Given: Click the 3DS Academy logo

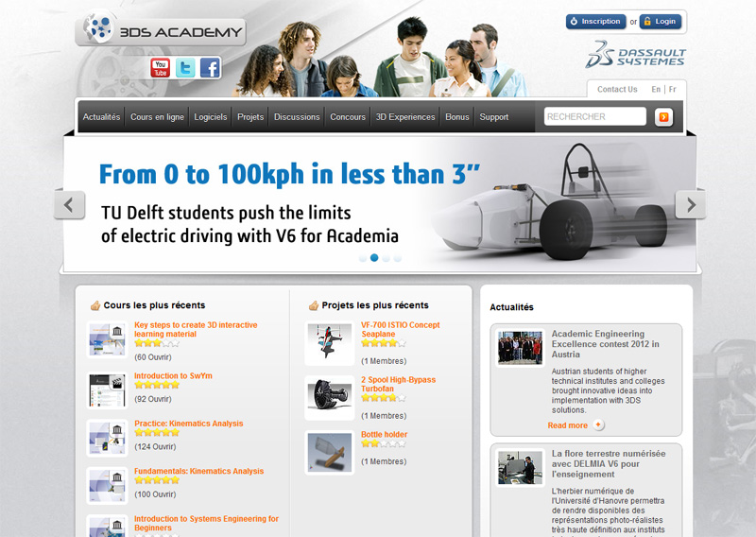Looking at the screenshot, I should pyautogui.click(x=161, y=30).
